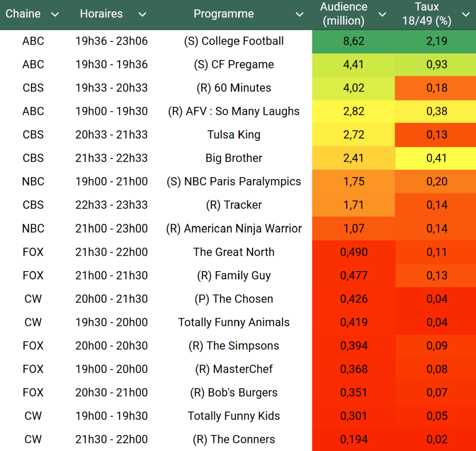Select the yellow 0,41 Big Brother rating cell
The height and width of the screenshot is (451, 476).
click(x=436, y=158)
